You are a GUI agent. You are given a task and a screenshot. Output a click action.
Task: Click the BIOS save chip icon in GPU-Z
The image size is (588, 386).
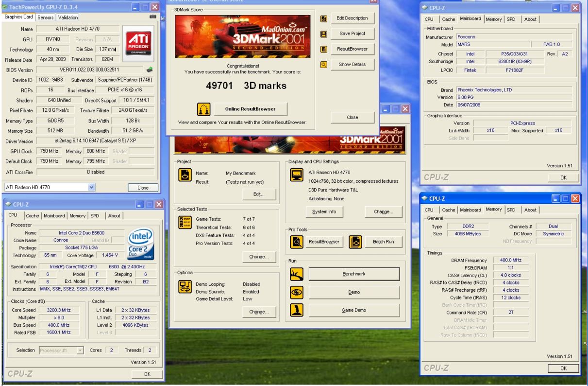150,70
